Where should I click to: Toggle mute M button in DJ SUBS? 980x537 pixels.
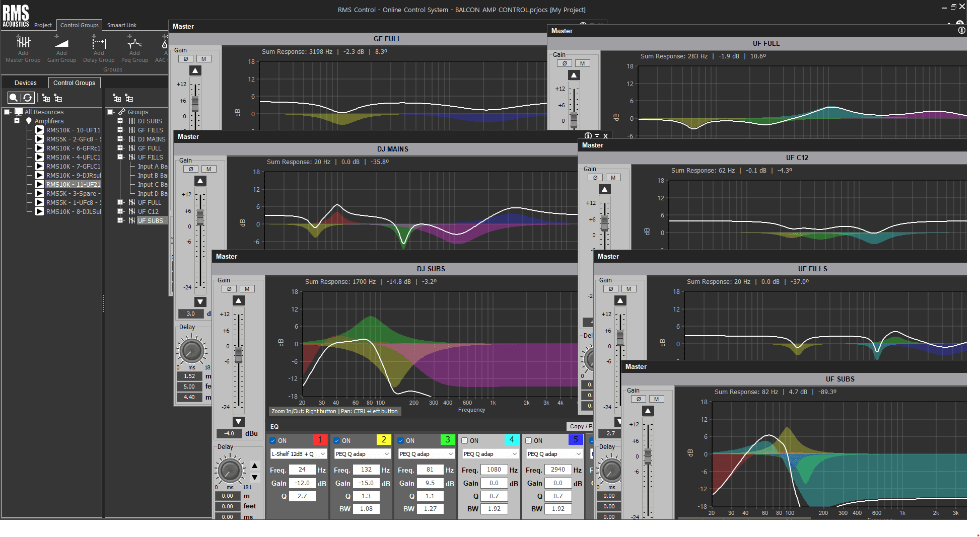[x=247, y=289]
